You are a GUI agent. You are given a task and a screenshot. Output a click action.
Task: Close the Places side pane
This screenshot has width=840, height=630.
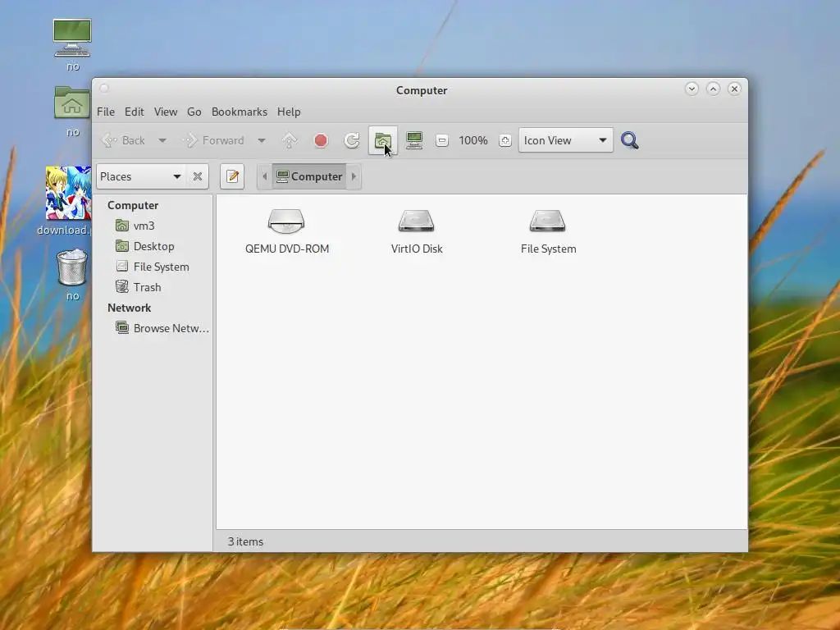pyautogui.click(x=198, y=176)
